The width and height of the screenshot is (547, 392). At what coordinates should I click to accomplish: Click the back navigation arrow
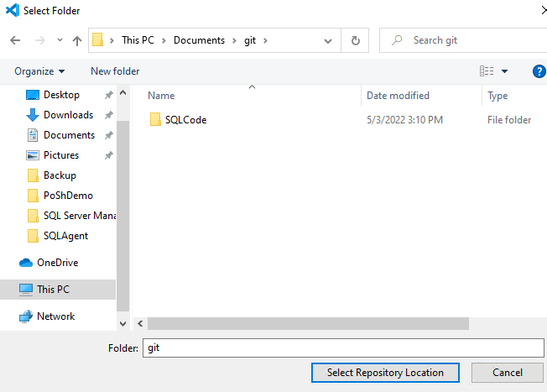tap(15, 40)
